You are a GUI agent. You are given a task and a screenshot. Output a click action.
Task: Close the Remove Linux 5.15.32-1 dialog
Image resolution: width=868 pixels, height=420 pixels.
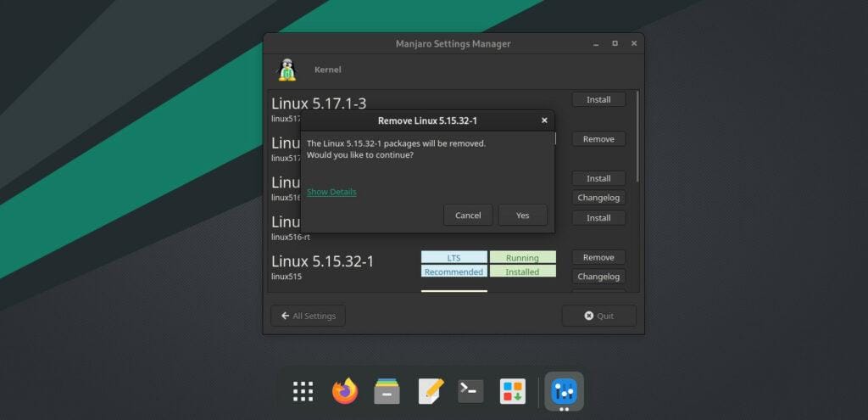click(544, 120)
